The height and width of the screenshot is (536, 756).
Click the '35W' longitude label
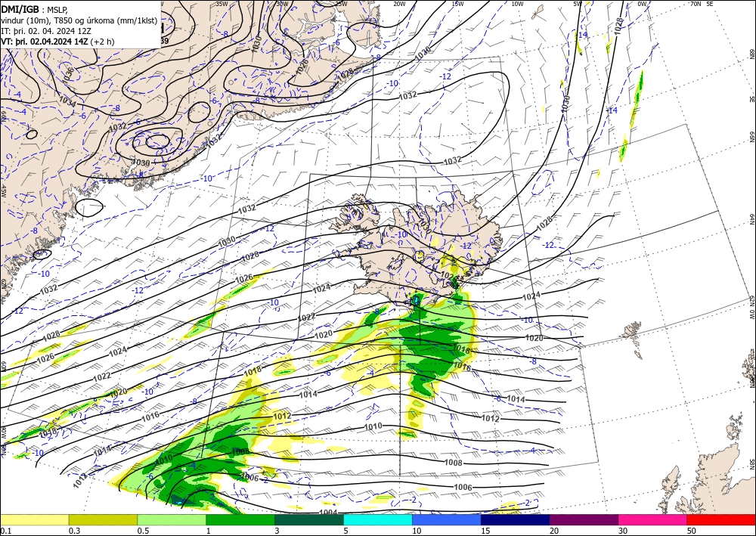[x=222, y=4]
